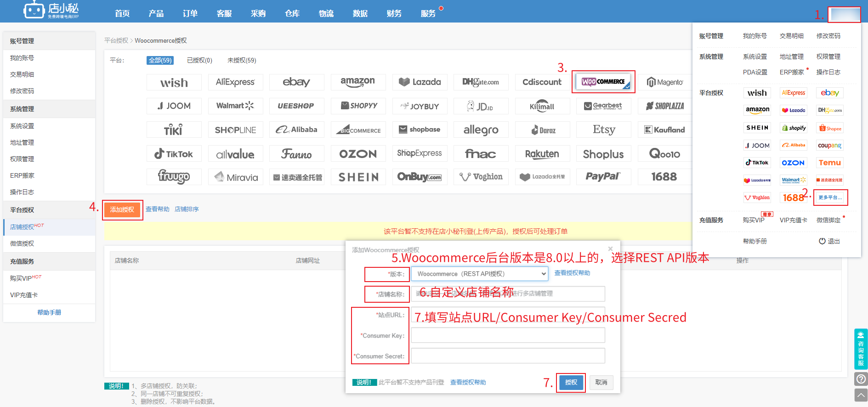This screenshot has width=868, height=407.
Task: Click the blue 授权 button in dialog
Action: [x=571, y=382]
